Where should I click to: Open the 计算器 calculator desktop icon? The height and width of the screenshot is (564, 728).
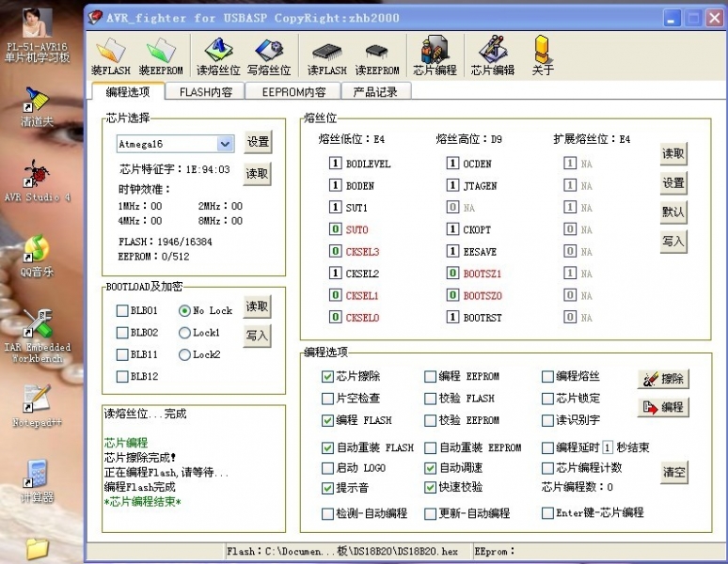click(x=37, y=481)
